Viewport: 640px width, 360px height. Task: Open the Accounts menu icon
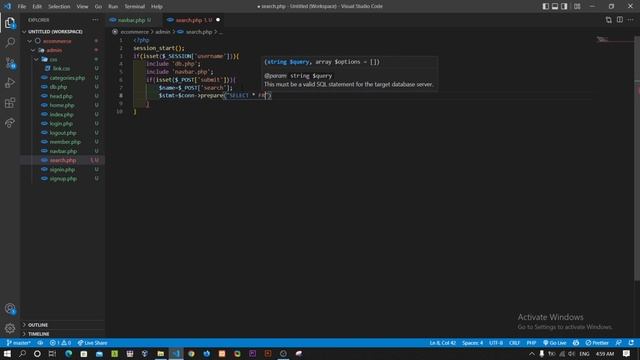[x=10, y=309]
